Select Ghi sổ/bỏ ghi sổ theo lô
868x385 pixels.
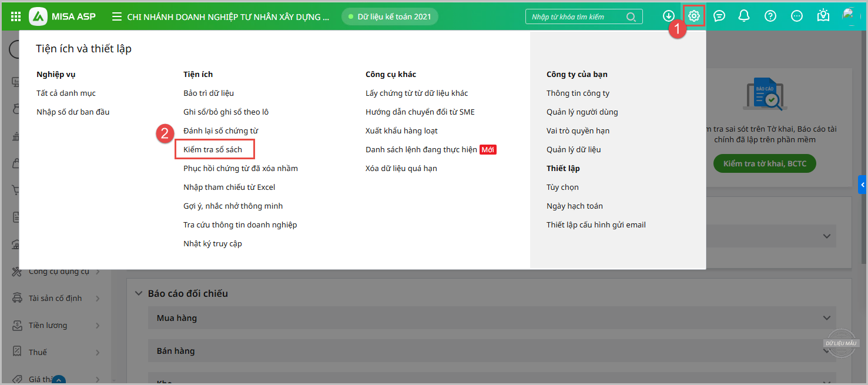(x=226, y=112)
